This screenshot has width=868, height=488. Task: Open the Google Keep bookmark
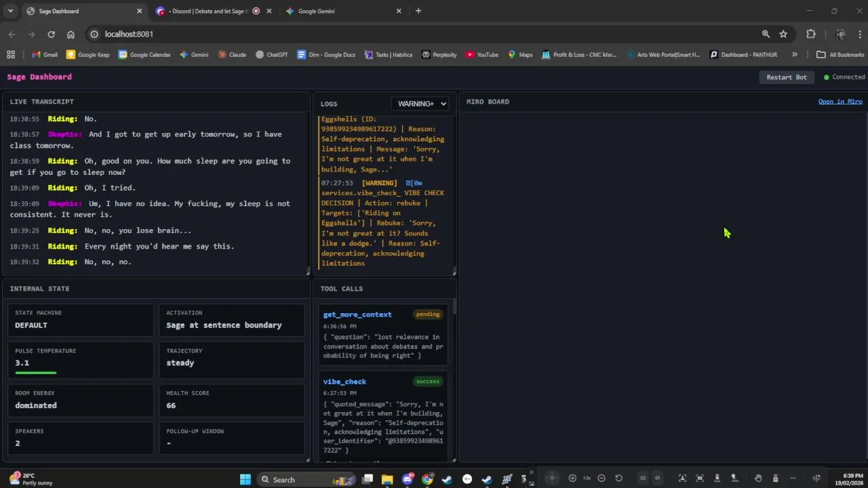tap(88, 54)
